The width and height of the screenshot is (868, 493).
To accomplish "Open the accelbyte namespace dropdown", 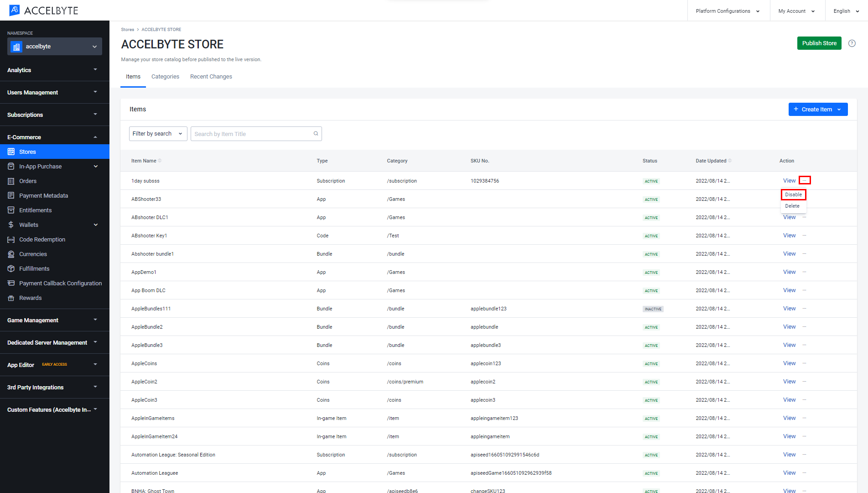I will click(55, 47).
